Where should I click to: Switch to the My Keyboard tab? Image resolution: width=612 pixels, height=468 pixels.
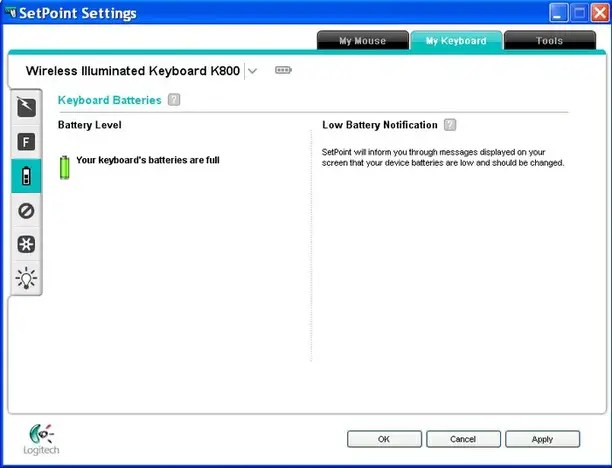coord(456,41)
